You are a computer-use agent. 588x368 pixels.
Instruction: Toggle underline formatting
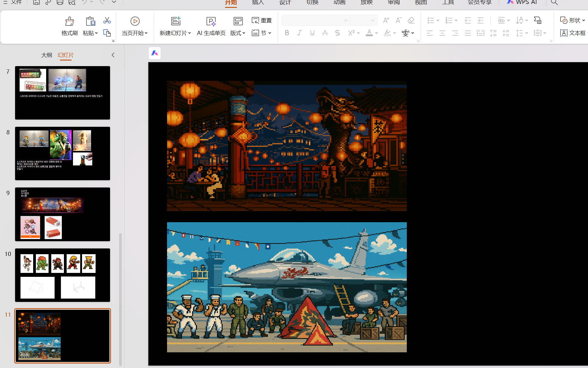(x=312, y=33)
